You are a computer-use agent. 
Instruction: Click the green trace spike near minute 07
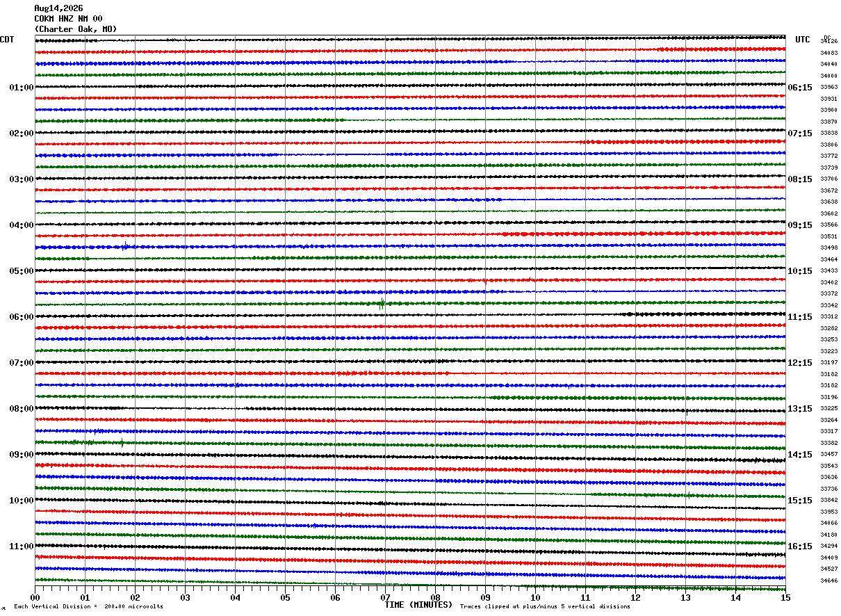pos(382,303)
